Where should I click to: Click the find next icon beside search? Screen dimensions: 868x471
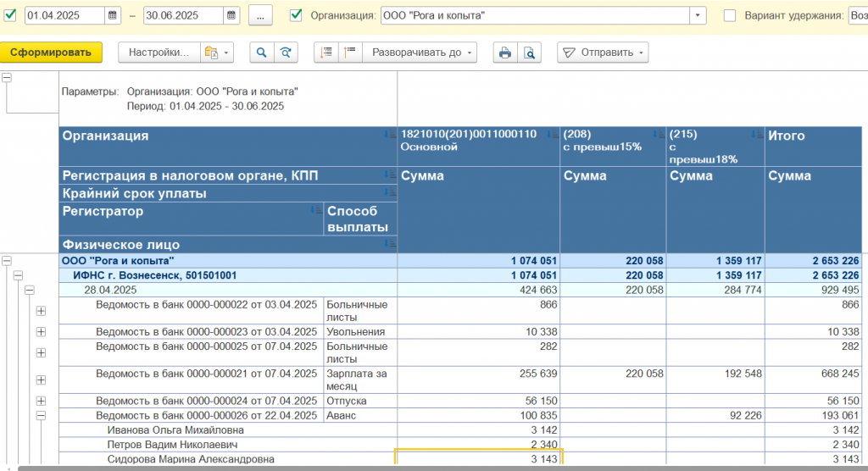point(287,53)
